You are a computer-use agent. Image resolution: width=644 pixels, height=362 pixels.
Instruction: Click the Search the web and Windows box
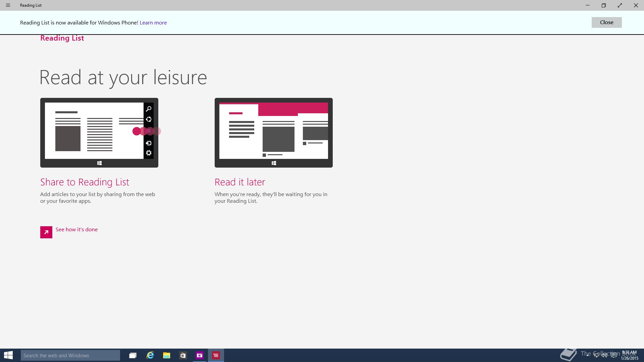70,355
